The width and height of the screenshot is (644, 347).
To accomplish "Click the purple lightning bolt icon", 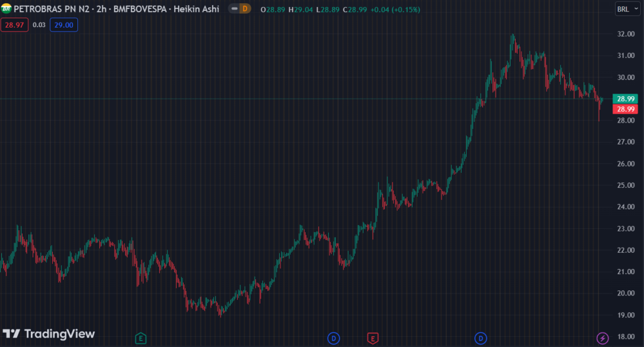I will pos(602,338).
